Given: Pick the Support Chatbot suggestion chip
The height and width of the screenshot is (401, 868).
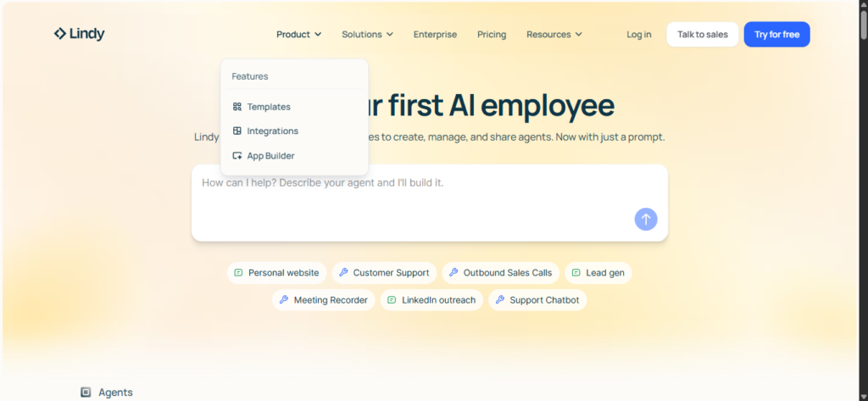Looking at the screenshot, I should tap(537, 299).
